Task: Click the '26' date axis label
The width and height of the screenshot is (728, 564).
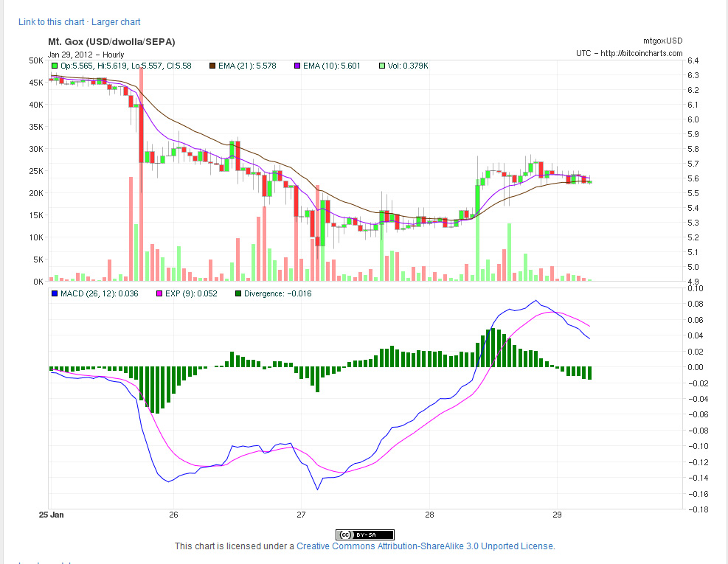Action: pos(173,515)
